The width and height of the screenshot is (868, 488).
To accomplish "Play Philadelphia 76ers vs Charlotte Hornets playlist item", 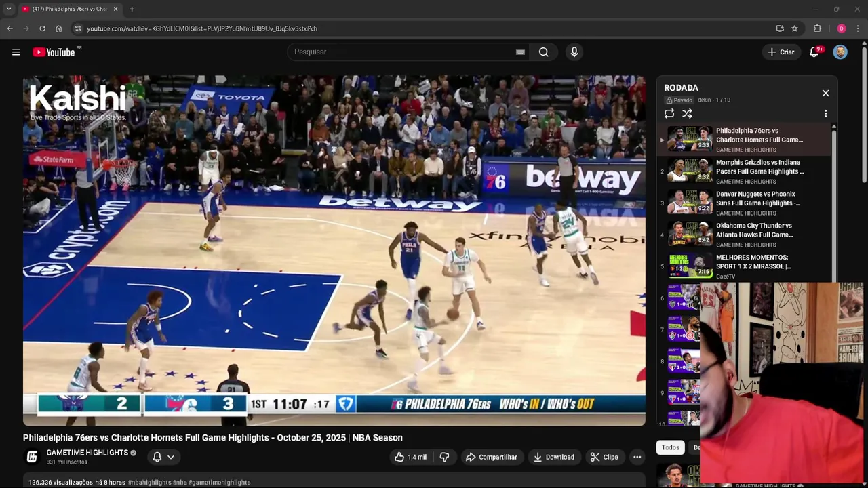I will [x=744, y=140].
